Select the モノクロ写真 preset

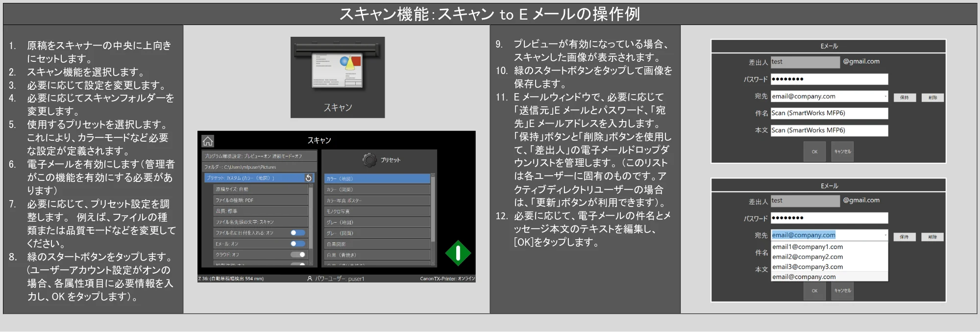[377, 211]
